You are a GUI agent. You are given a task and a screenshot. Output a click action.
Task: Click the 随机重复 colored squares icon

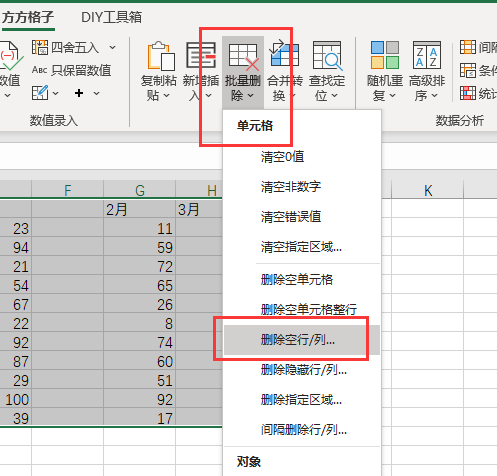point(385,55)
